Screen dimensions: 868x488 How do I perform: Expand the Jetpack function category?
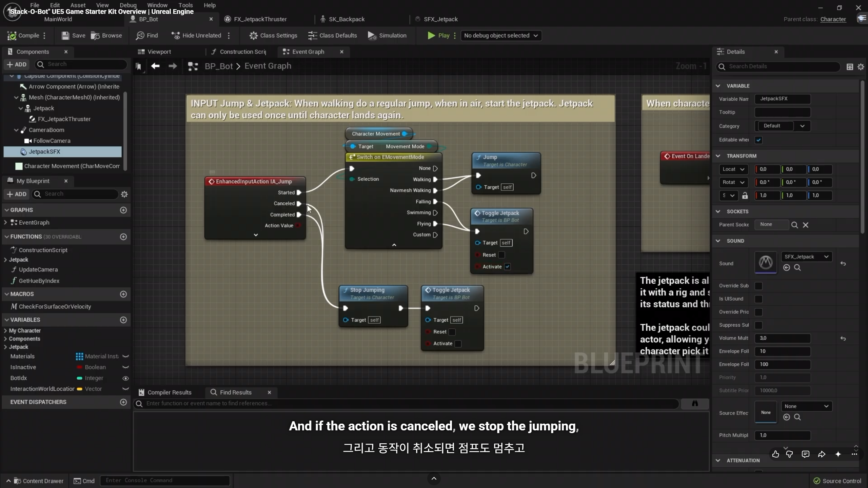click(x=5, y=260)
